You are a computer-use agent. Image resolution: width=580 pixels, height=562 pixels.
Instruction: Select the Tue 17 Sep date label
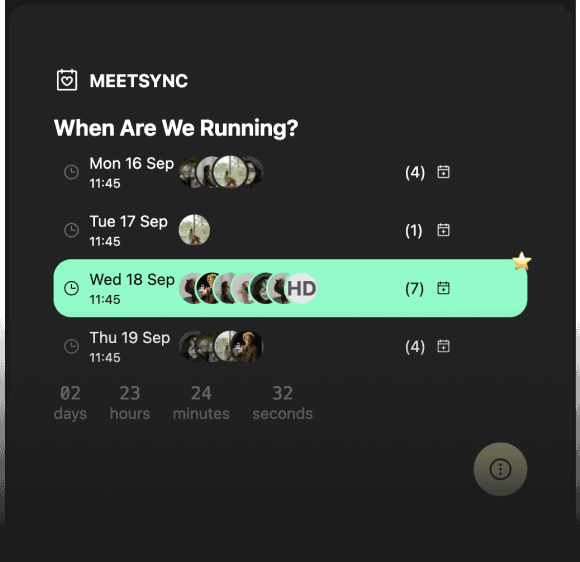129,222
